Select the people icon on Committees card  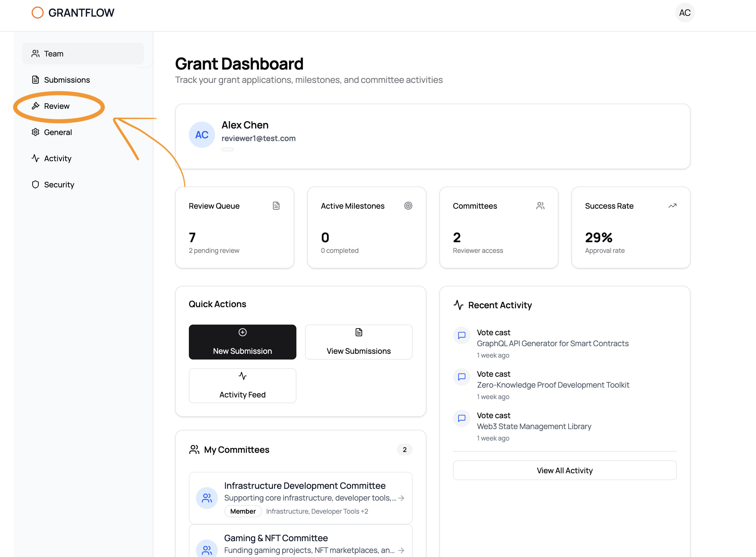pyautogui.click(x=540, y=206)
